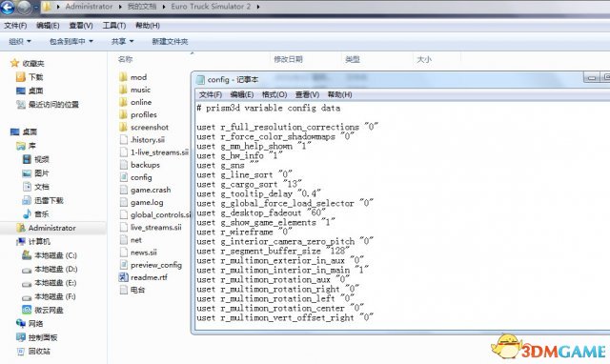Click the 网络 network icon
Viewport: 610px width, 364px height.
(21, 323)
